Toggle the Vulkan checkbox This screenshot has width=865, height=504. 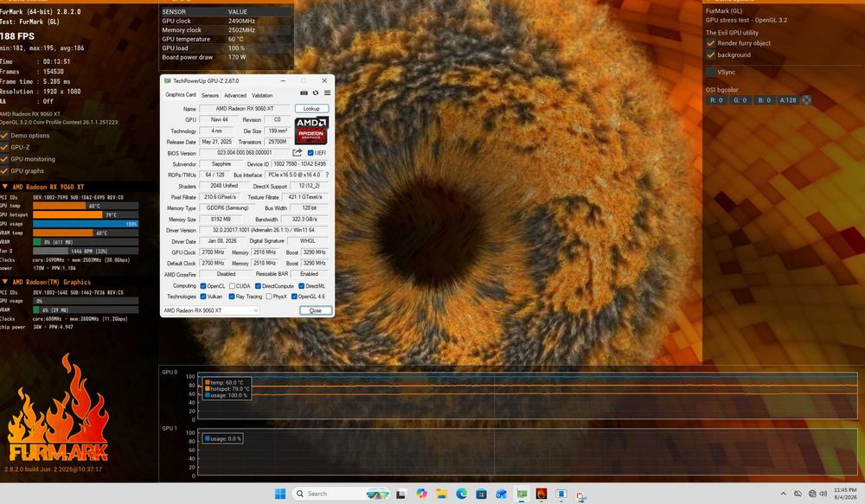pyautogui.click(x=203, y=297)
